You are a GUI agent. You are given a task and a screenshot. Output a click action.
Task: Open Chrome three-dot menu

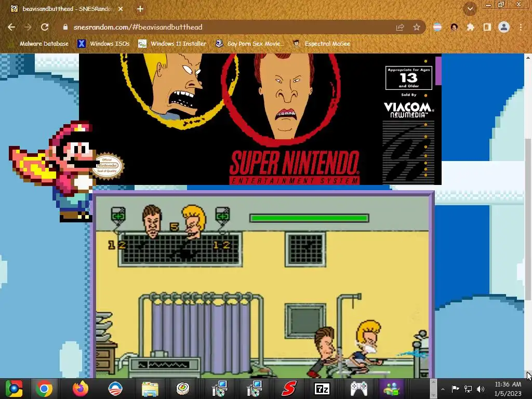(x=521, y=27)
